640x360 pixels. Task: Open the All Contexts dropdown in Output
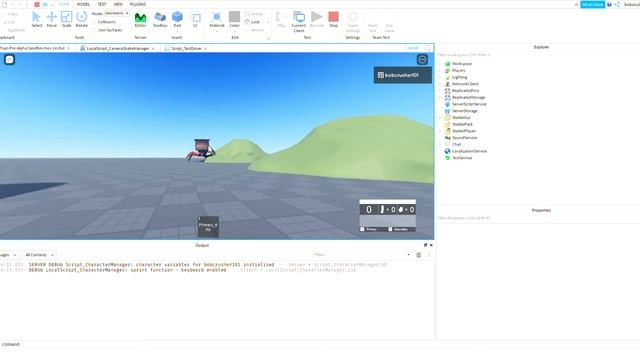coord(39,255)
